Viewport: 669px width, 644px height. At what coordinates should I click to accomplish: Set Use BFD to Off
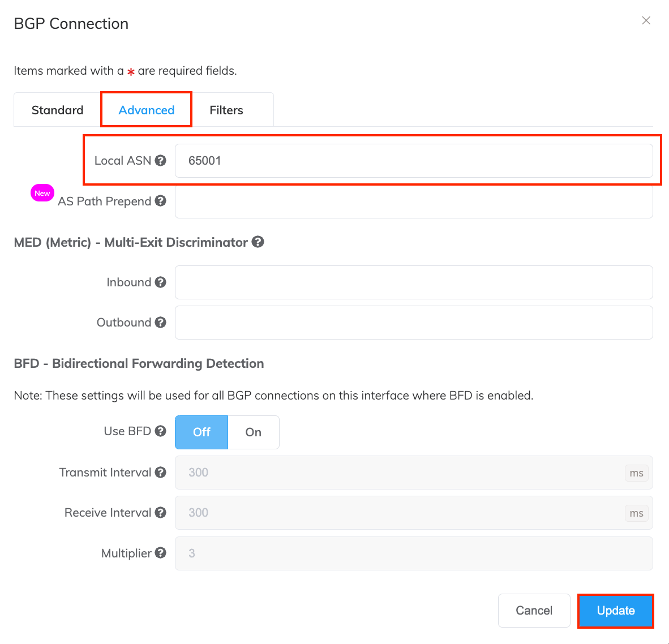click(201, 432)
